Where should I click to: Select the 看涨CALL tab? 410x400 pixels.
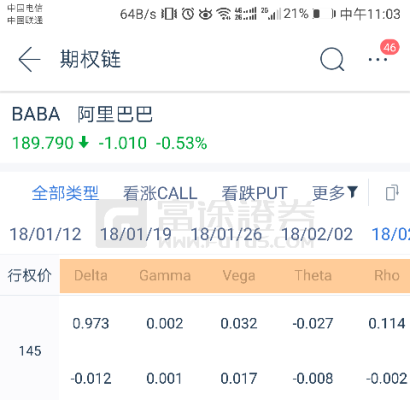160,193
